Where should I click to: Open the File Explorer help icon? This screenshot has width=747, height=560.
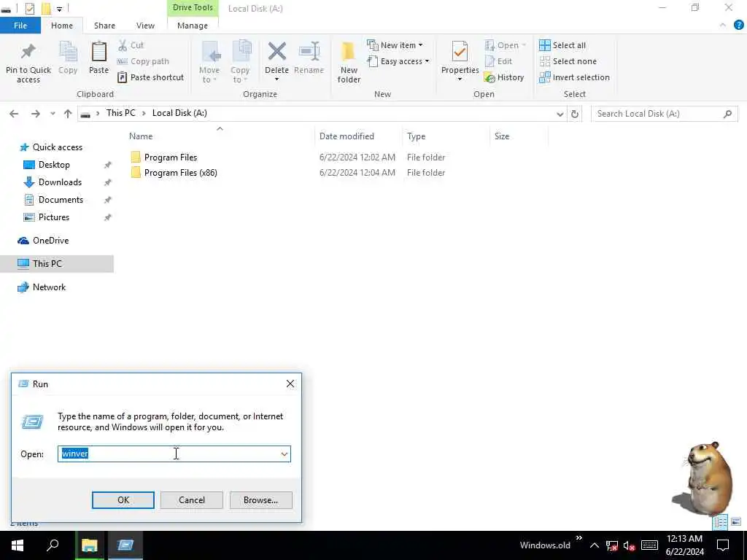[x=738, y=26]
